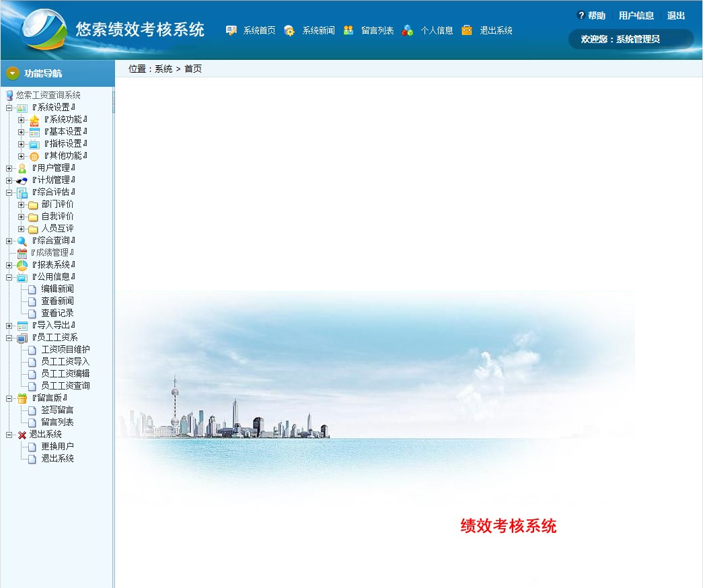Click the 用户信息 link in the header
The height and width of the screenshot is (588, 703).
coord(636,15)
